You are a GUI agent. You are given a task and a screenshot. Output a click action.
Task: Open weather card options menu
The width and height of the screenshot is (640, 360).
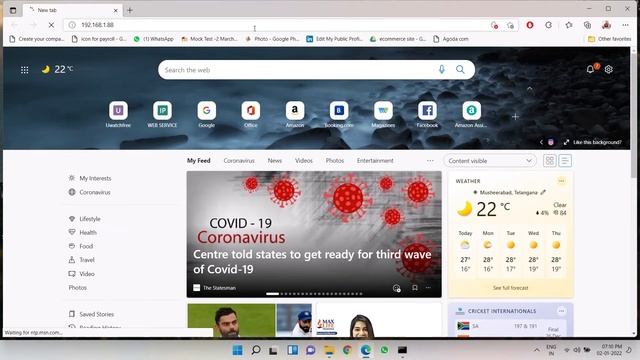point(561,181)
